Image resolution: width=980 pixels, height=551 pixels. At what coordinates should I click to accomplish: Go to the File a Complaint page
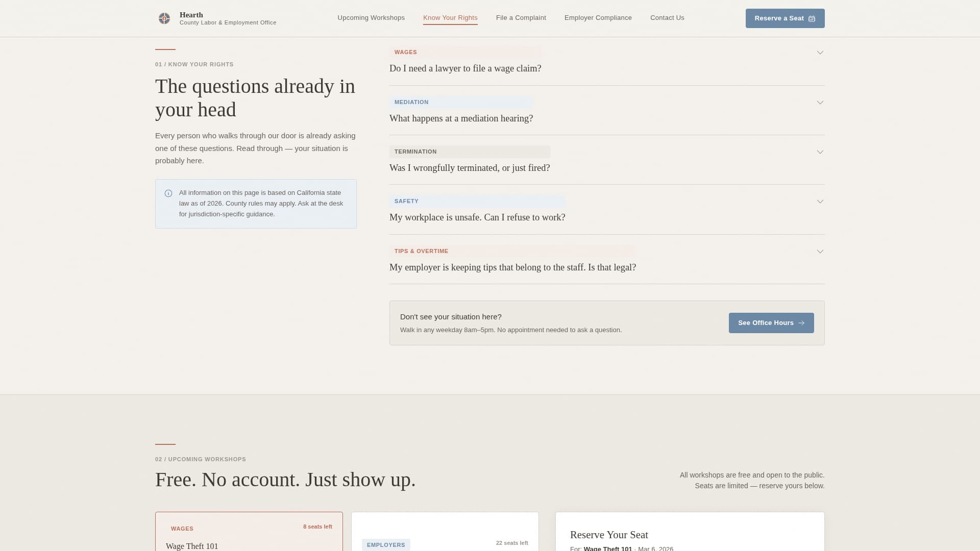(521, 18)
